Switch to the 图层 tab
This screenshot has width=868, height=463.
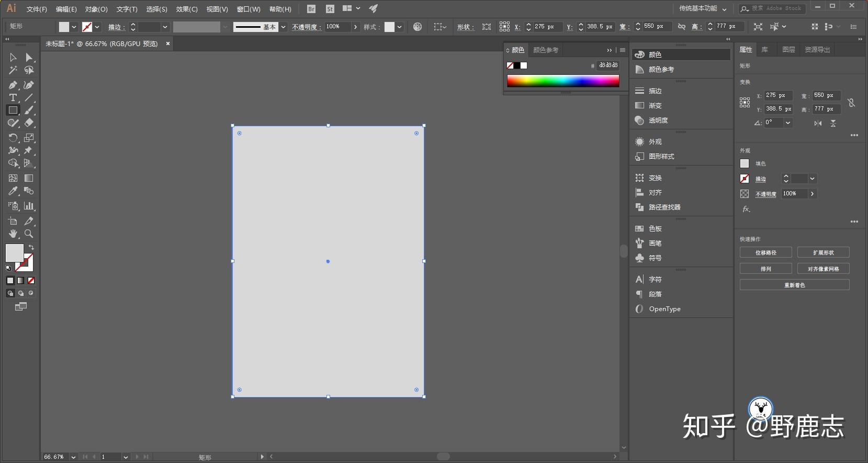pyautogui.click(x=788, y=50)
